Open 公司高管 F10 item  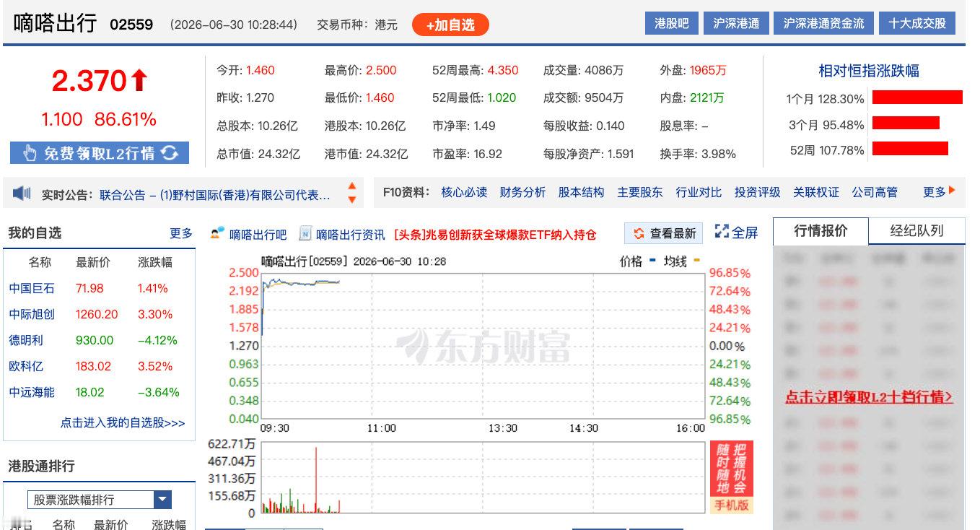pyautogui.click(x=875, y=192)
